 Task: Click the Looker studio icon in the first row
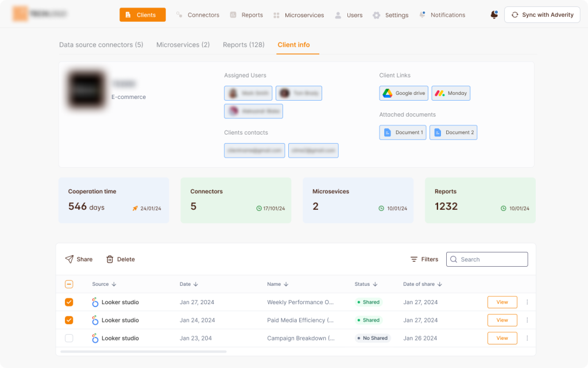tap(95, 302)
